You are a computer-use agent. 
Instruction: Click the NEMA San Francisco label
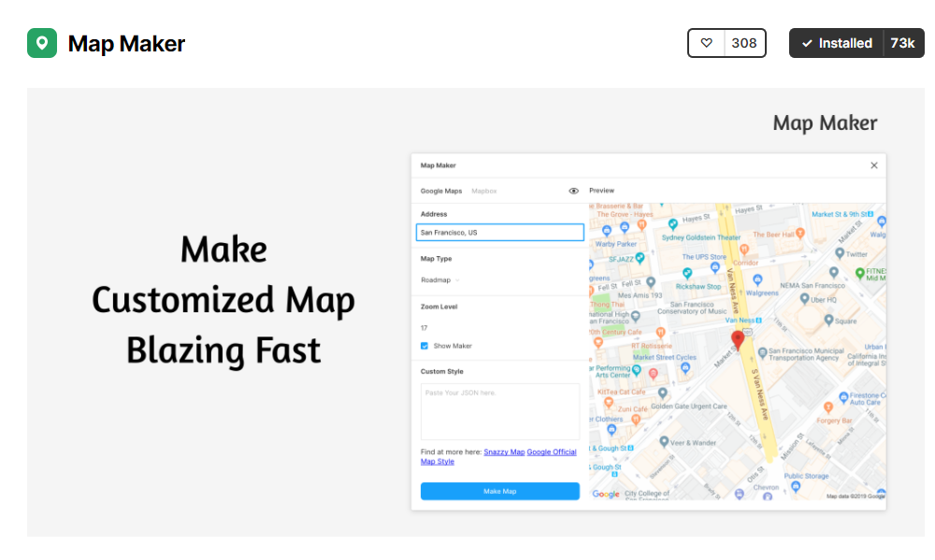[813, 285]
